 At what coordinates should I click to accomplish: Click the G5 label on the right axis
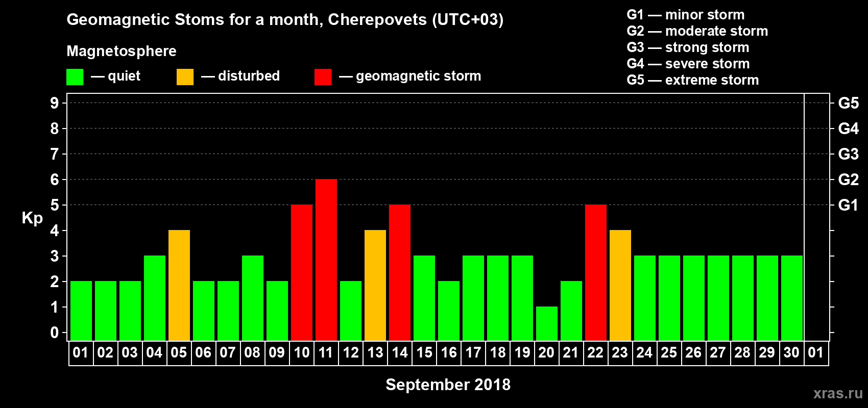[849, 103]
